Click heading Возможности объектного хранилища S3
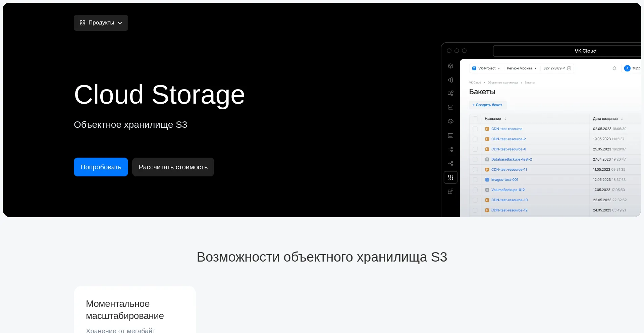This screenshot has width=644, height=333. (322, 257)
